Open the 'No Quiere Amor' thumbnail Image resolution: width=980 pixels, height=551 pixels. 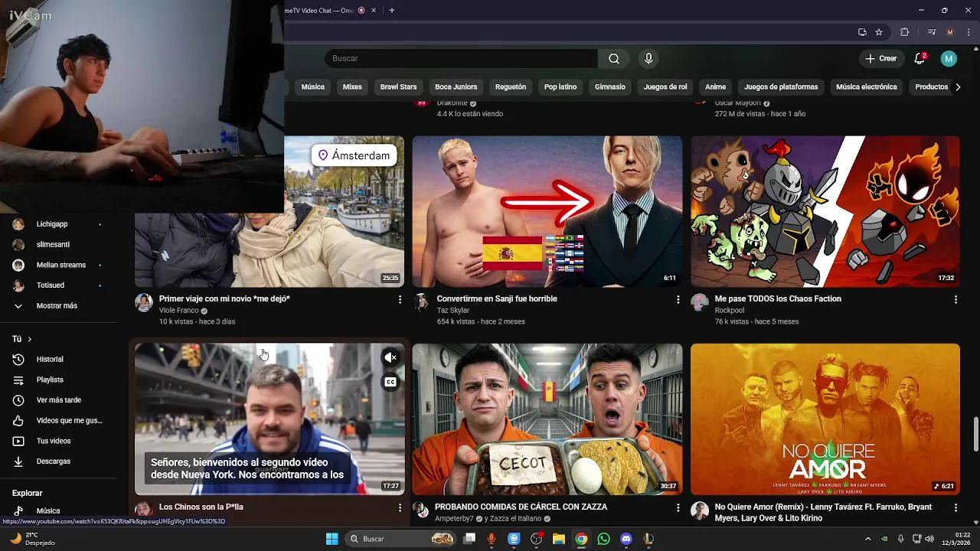tap(825, 419)
